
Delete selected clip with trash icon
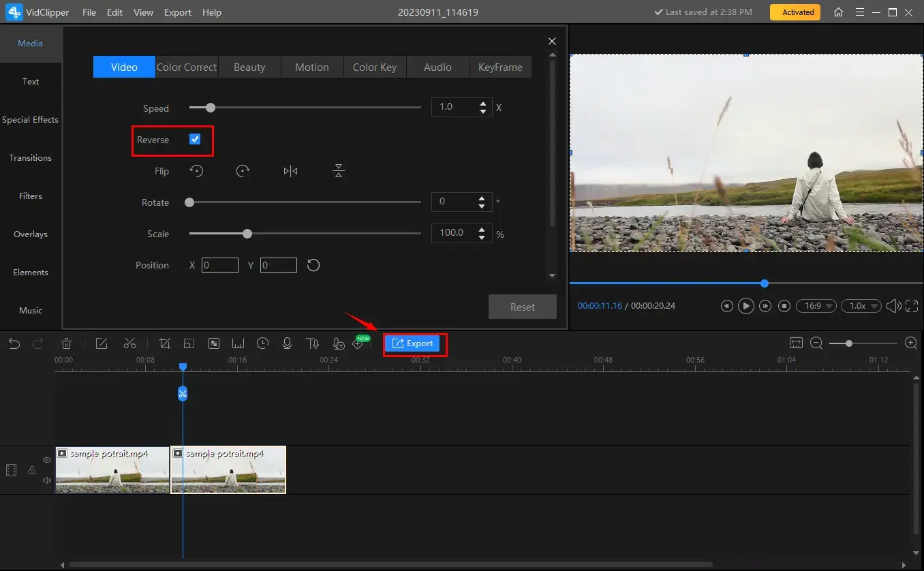pyautogui.click(x=66, y=343)
